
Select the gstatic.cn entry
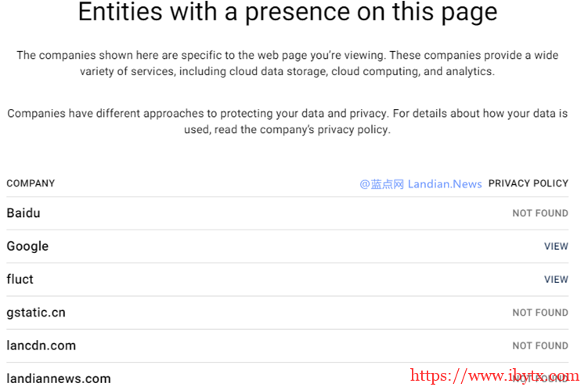click(36, 313)
